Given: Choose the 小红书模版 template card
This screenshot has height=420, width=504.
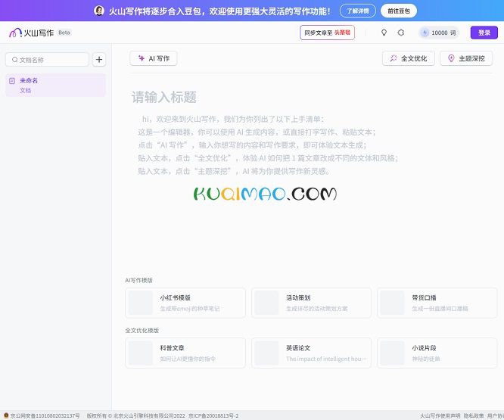Looking at the screenshot, I should (x=185, y=303).
